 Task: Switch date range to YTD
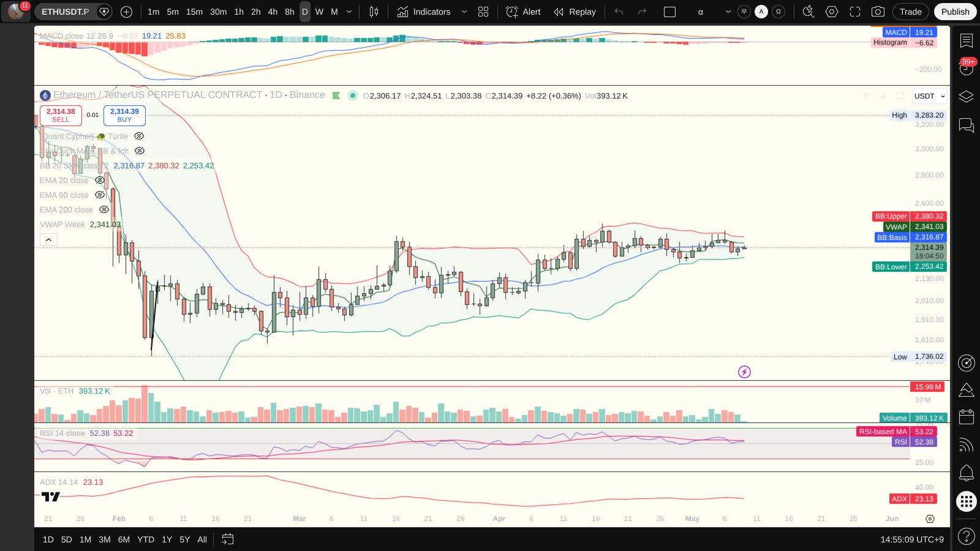[146, 539]
